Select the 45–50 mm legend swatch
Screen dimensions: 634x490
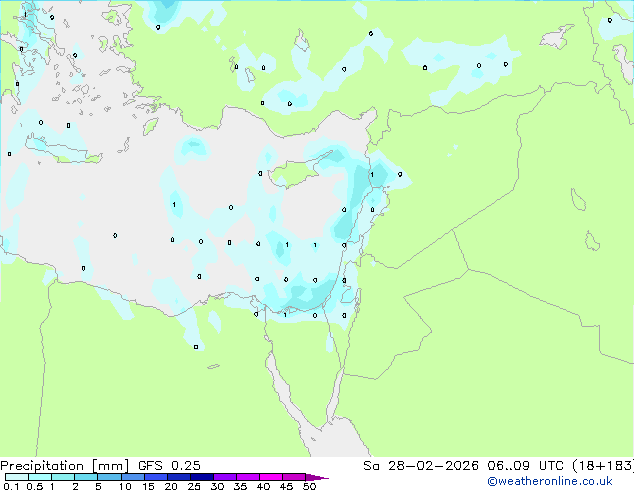(294, 477)
